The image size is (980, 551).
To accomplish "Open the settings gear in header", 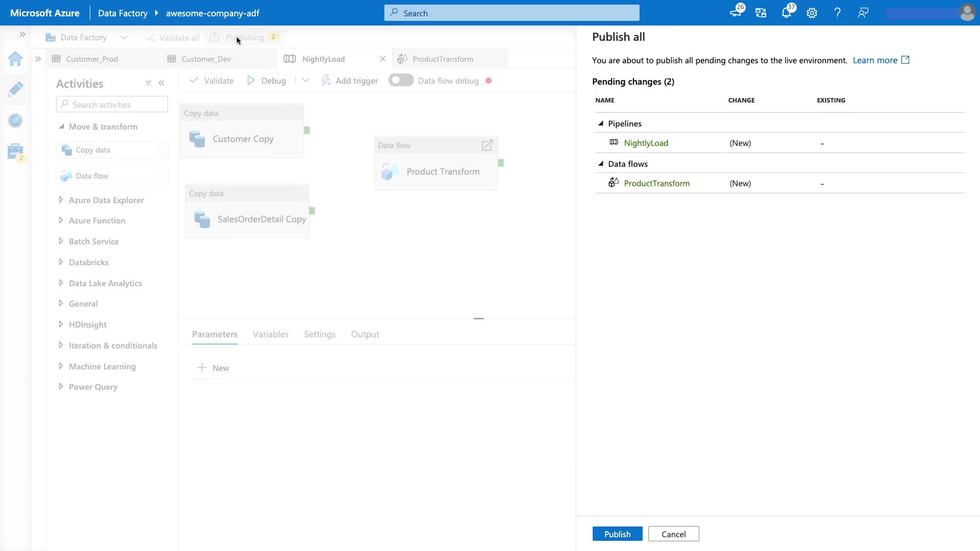I will click(x=812, y=13).
